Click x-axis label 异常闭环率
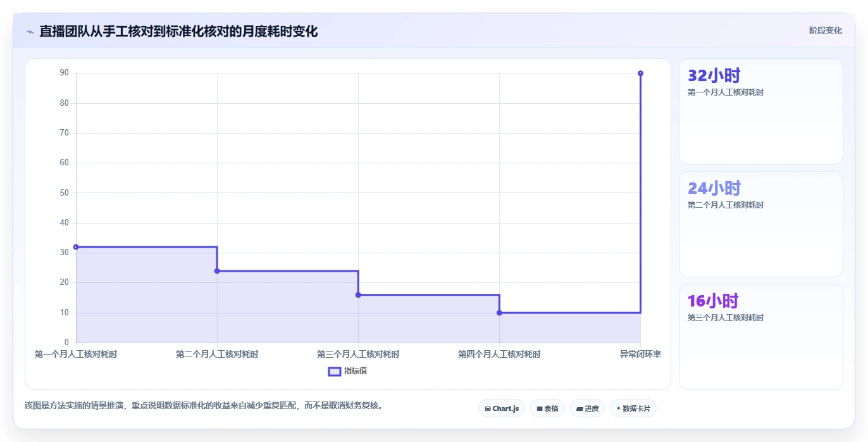868x442 pixels. tap(640, 355)
